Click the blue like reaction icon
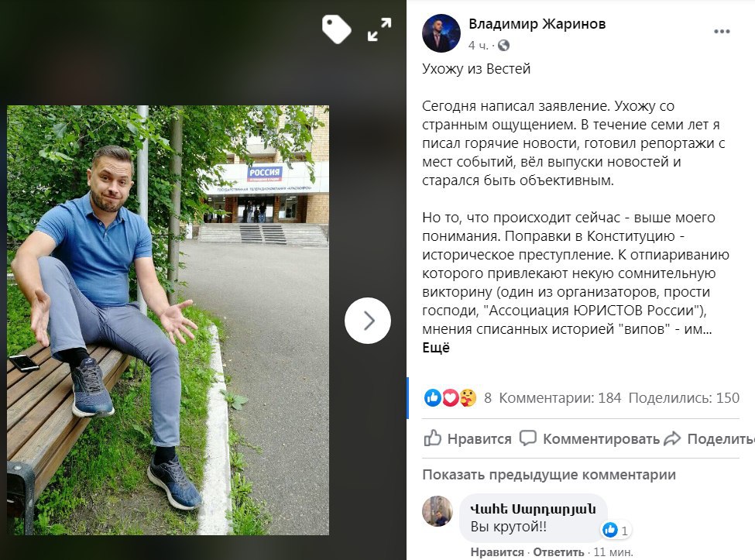This screenshot has width=755, height=560. (432, 397)
